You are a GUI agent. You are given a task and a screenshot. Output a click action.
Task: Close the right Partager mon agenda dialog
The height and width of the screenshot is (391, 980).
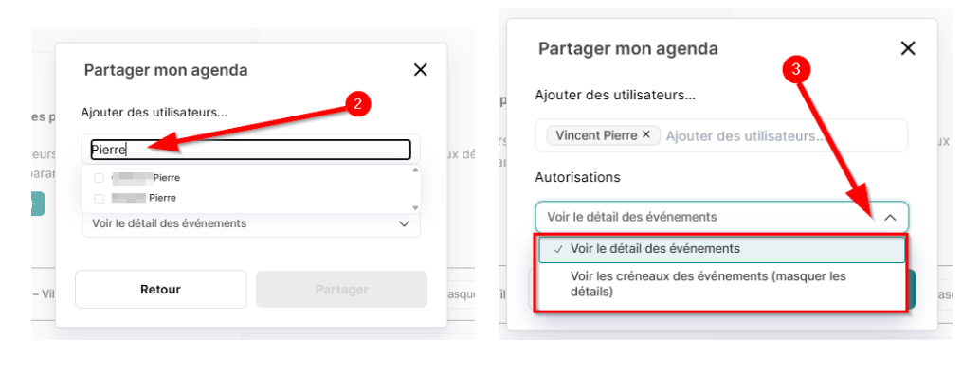click(x=908, y=48)
